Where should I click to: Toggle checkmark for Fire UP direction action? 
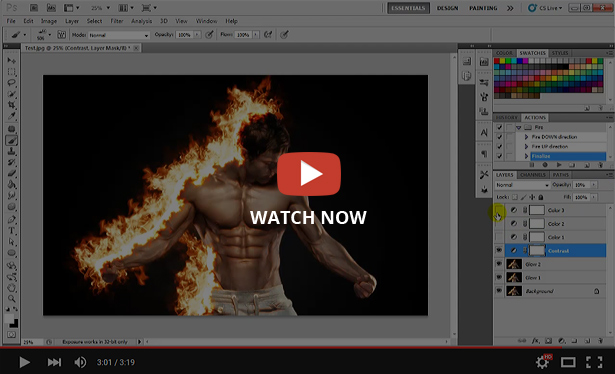tap(499, 146)
